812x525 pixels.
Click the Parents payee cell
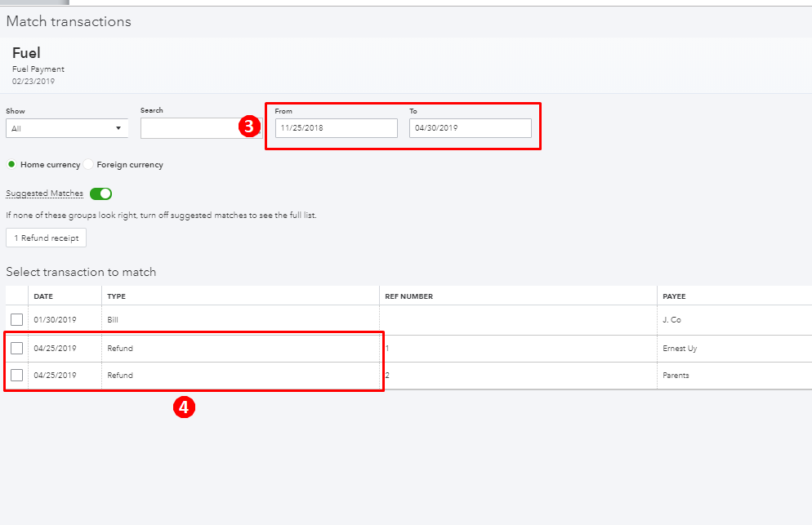coord(676,376)
